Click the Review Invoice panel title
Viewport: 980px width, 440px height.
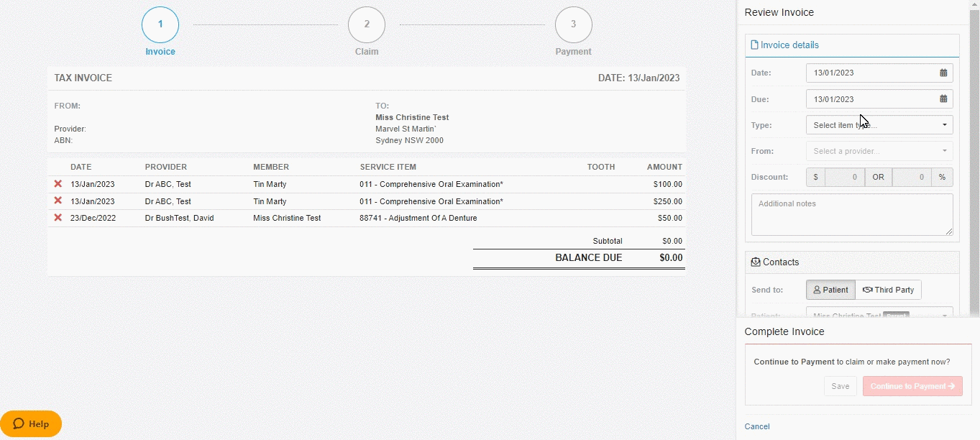pyautogui.click(x=779, y=12)
